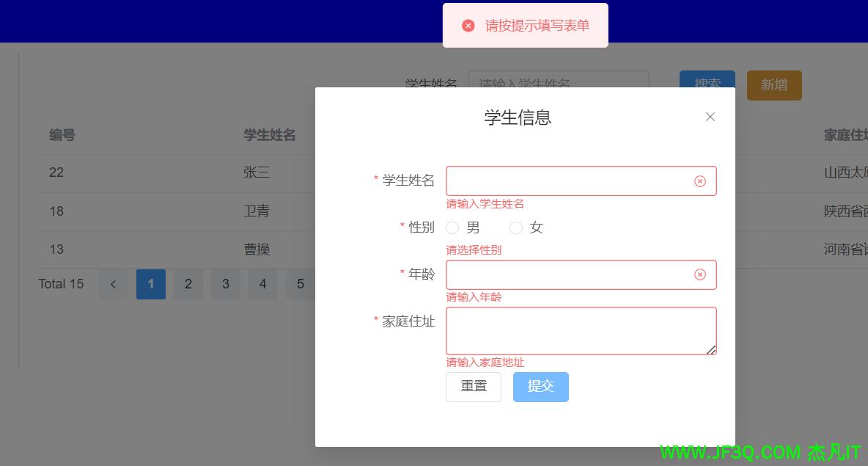The image size is (868, 466).
Task: Click error icon in 学生姓名 field
Action: pyautogui.click(x=700, y=181)
